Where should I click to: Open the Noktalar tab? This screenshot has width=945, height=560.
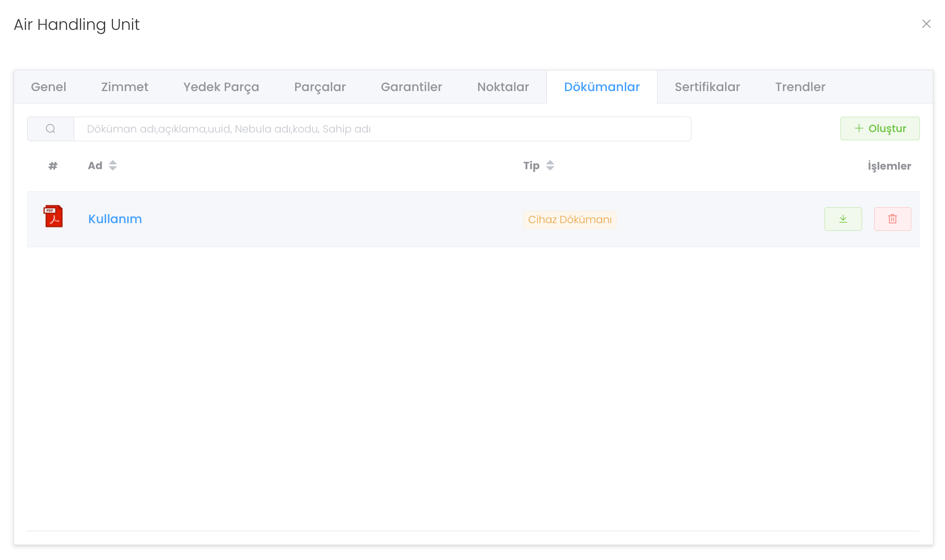(503, 87)
